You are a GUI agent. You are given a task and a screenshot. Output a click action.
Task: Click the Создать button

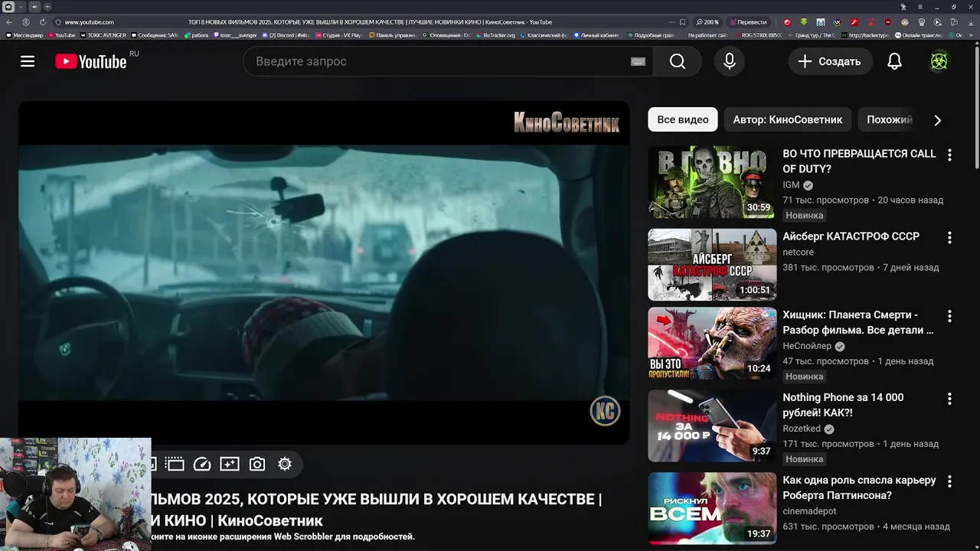click(830, 61)
